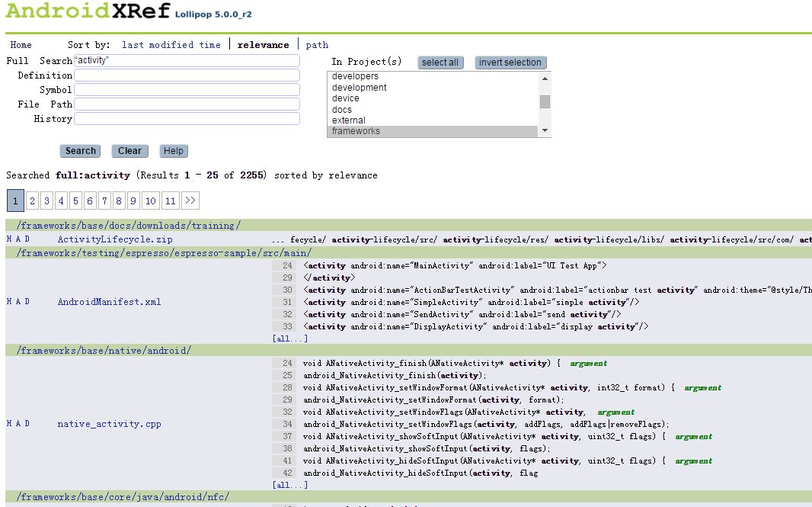812x507 pixels.
Task: Go to results page 5
Action: (75, 201)
